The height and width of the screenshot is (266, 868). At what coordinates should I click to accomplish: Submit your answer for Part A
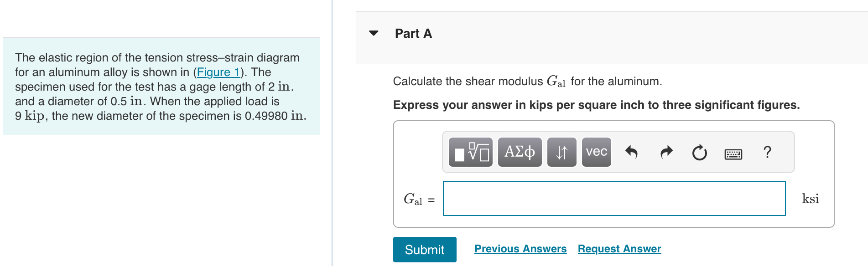pos(424,249)
